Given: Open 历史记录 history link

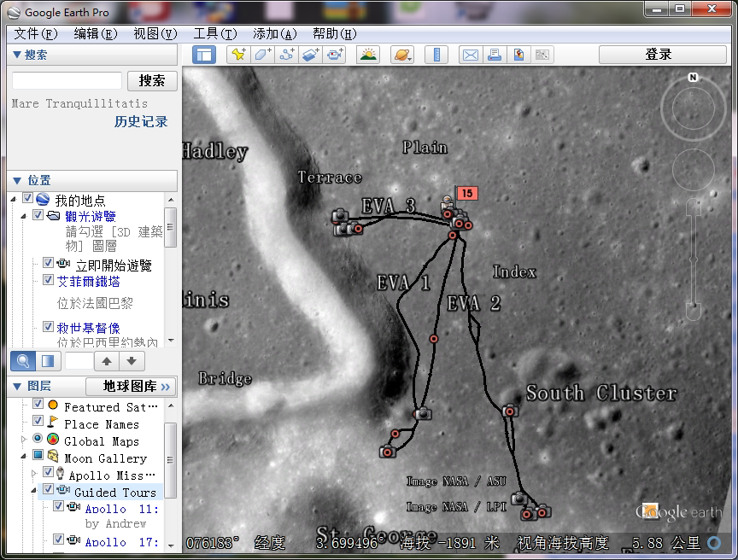Looking at the screenshot, I should pyautogui.click(x=141, y=122).
